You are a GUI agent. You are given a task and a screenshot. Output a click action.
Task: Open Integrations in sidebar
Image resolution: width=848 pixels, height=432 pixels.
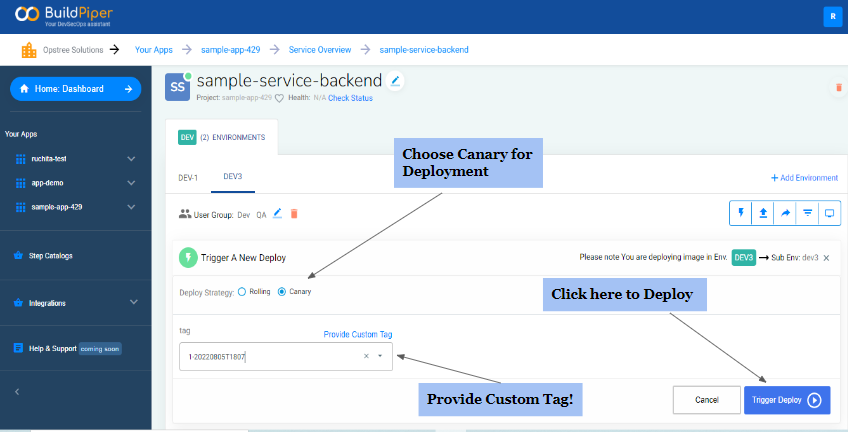coord(47,303)
